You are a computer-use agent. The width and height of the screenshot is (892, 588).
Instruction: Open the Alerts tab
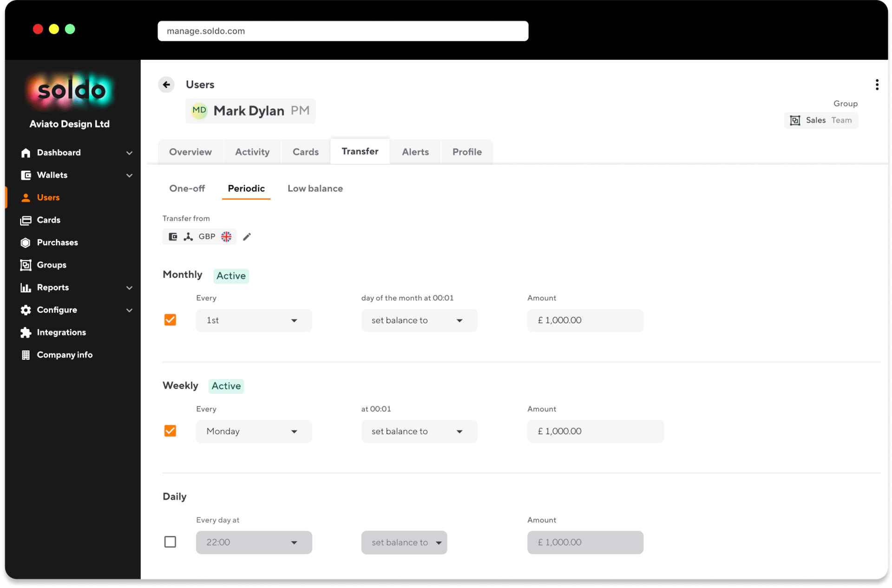(415, 152)
